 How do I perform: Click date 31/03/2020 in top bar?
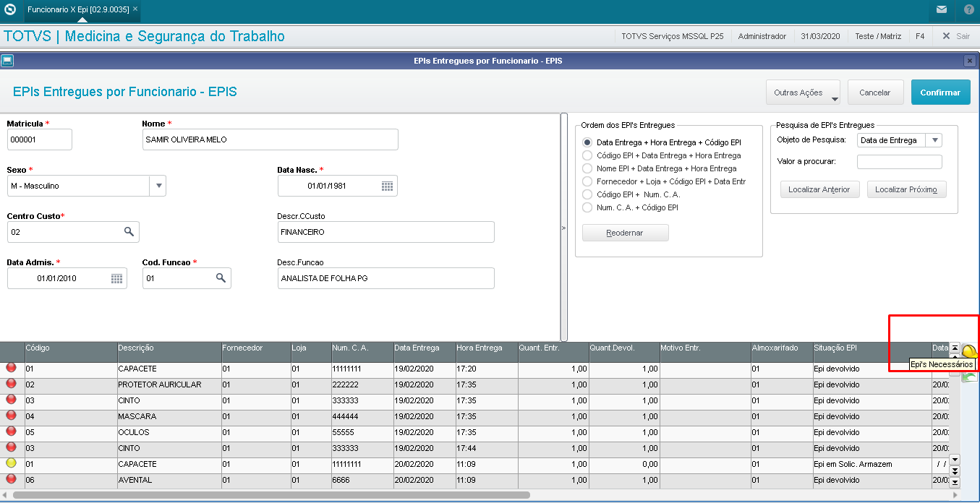[820, 36]
